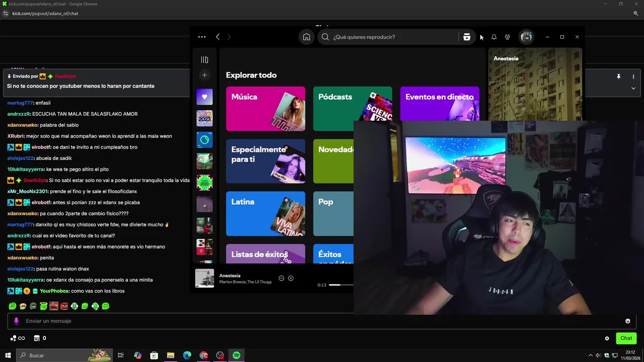The height and width of the screenshot is (362, 644).
Task: Open the Liked Songs heart playlist
Action: [x=204, y=97]
